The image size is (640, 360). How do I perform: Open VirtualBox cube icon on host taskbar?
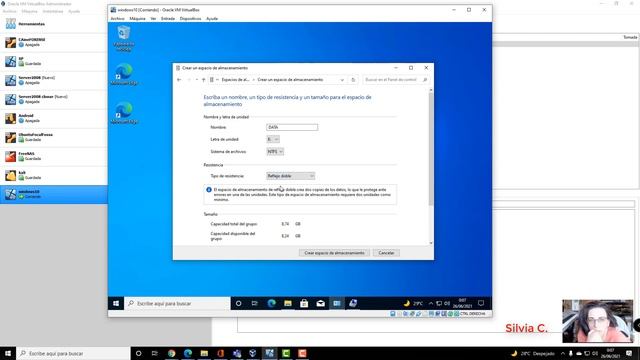pyautogui.click(x=253, y=353)
